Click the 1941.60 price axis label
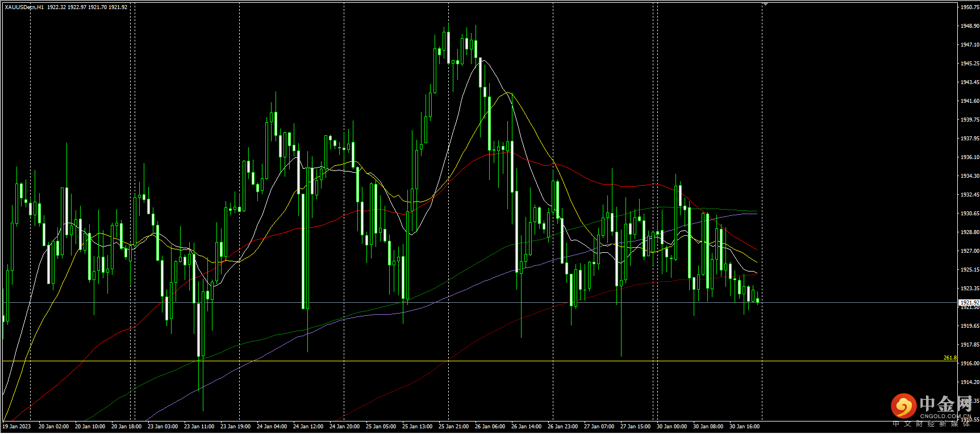 pos(970,101)
